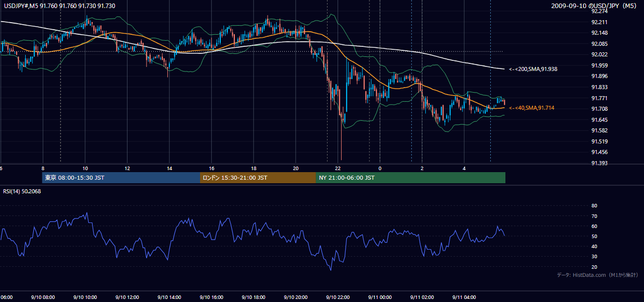
Task: Click price axis value 91.582
Action: 600,130
